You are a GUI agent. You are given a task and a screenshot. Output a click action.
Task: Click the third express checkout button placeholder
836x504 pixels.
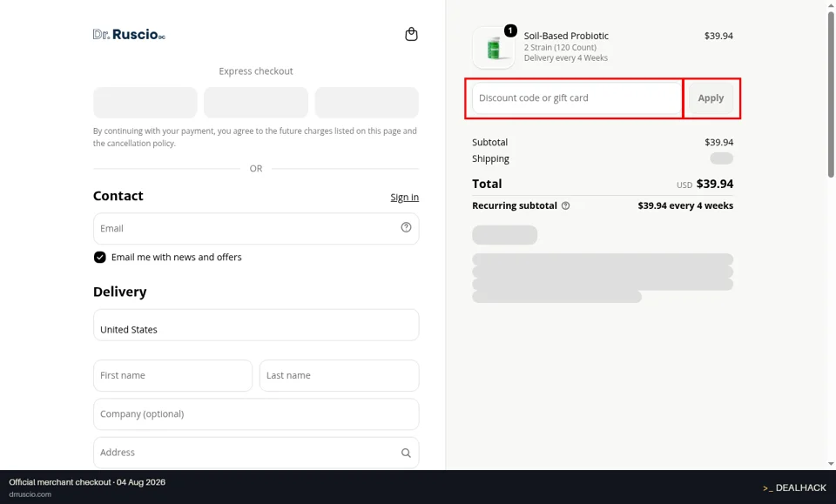pyautogui.click(x=367, y=103)
